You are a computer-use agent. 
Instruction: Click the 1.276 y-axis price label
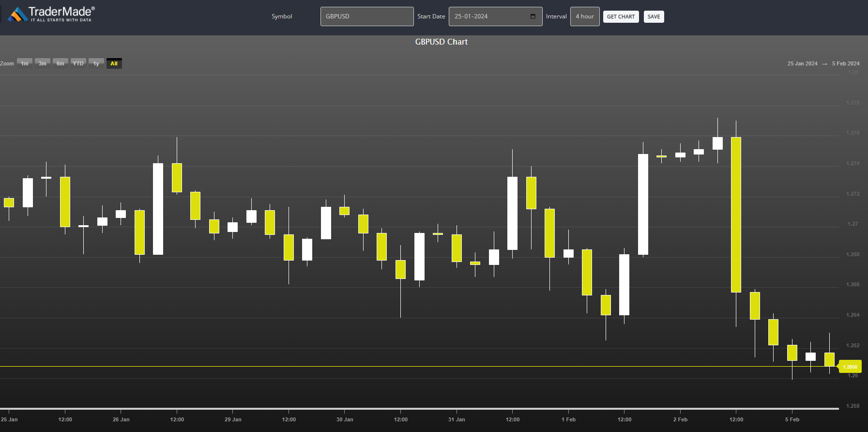tap(853, 133)
